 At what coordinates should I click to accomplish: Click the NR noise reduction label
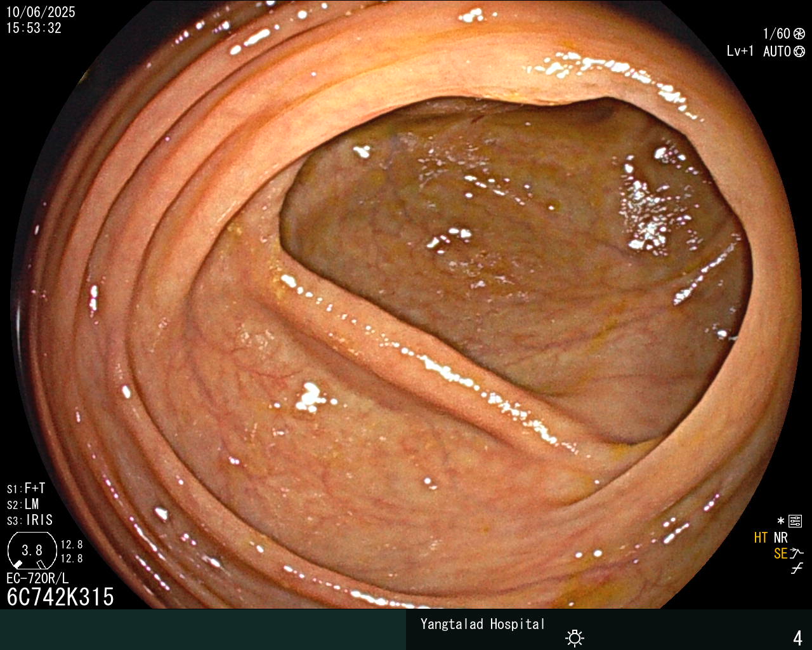[x=781, y=538]
